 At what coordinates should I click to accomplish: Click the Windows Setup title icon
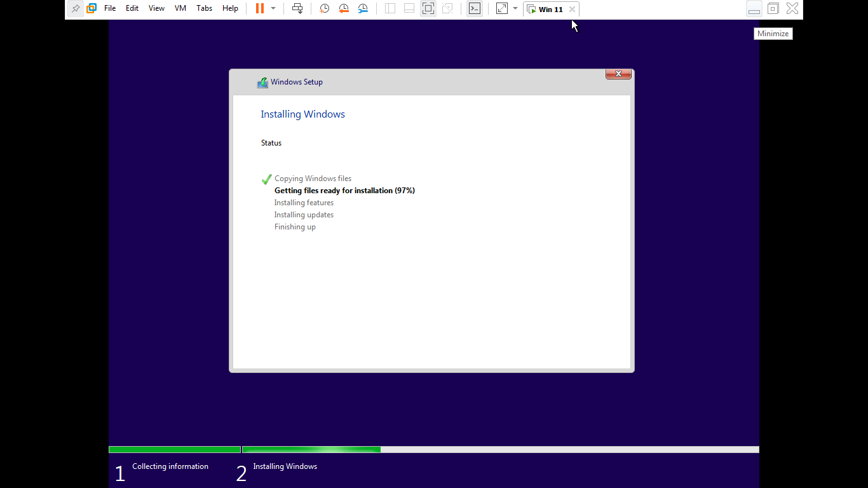(262, 83)
